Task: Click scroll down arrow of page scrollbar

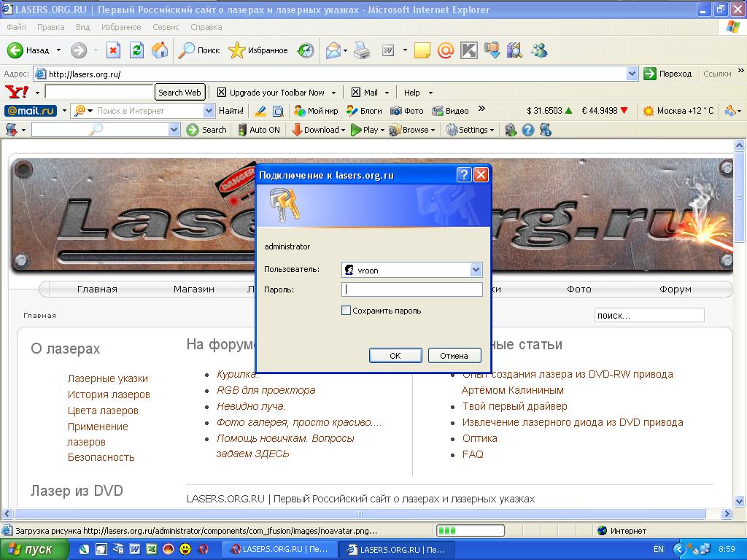Action: pos(740,501)
